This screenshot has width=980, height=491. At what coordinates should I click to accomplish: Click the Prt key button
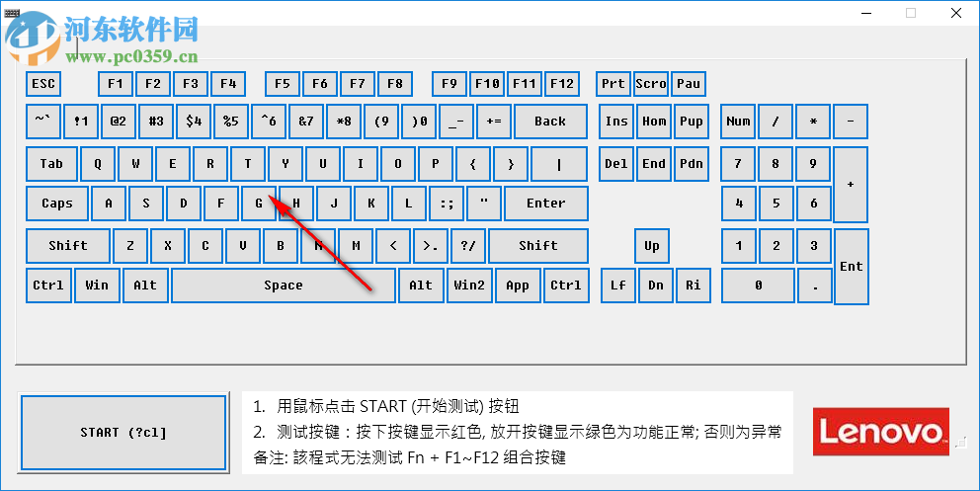point(613,84)
